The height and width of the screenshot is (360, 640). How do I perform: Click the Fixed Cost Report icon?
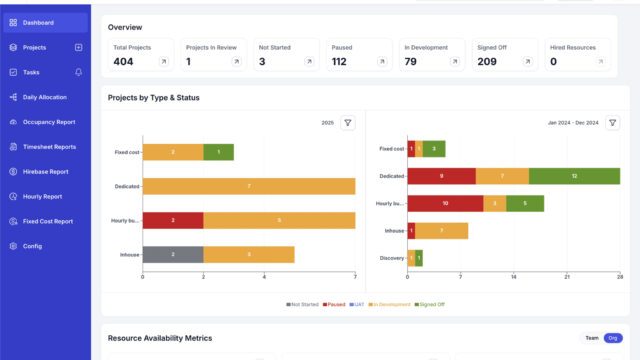point(13,221)
